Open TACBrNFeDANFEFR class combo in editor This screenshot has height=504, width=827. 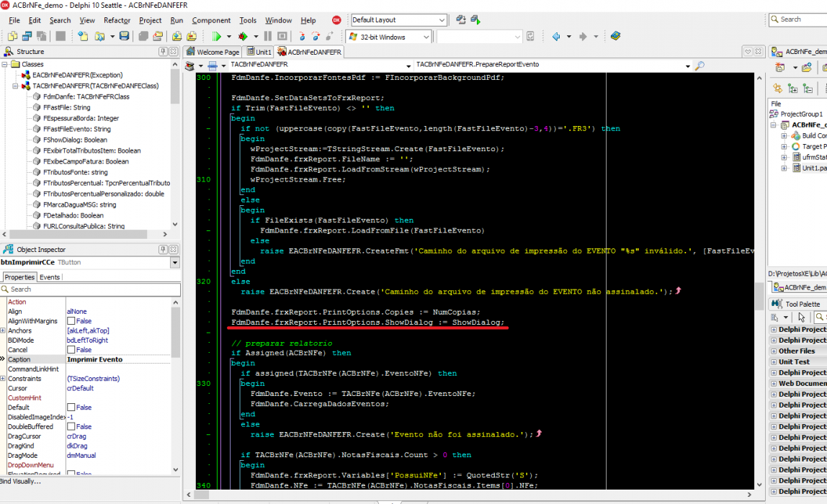pyautogui.click(x=408, y=66)
